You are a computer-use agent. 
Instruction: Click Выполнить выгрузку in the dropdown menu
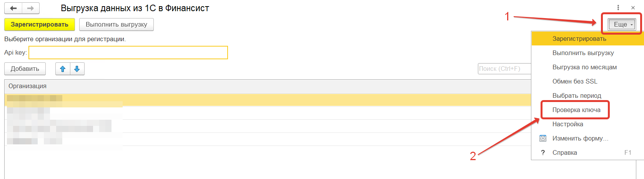point(583,53)
